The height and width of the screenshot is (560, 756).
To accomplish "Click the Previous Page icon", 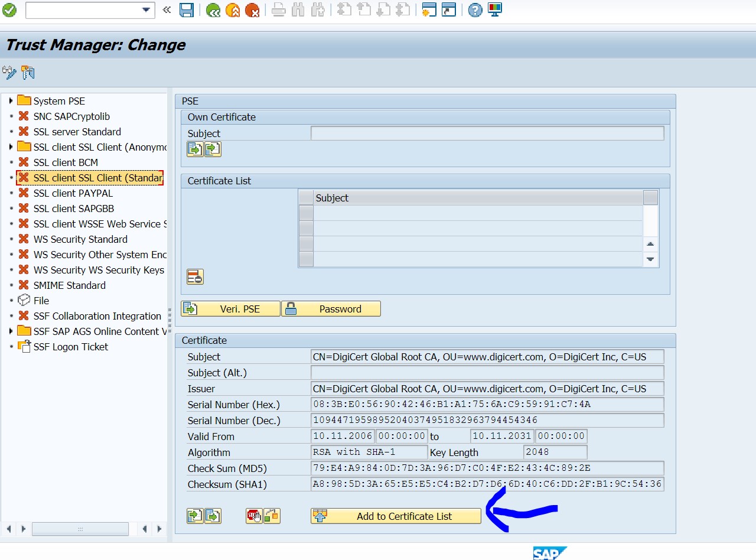I will 364,10.
